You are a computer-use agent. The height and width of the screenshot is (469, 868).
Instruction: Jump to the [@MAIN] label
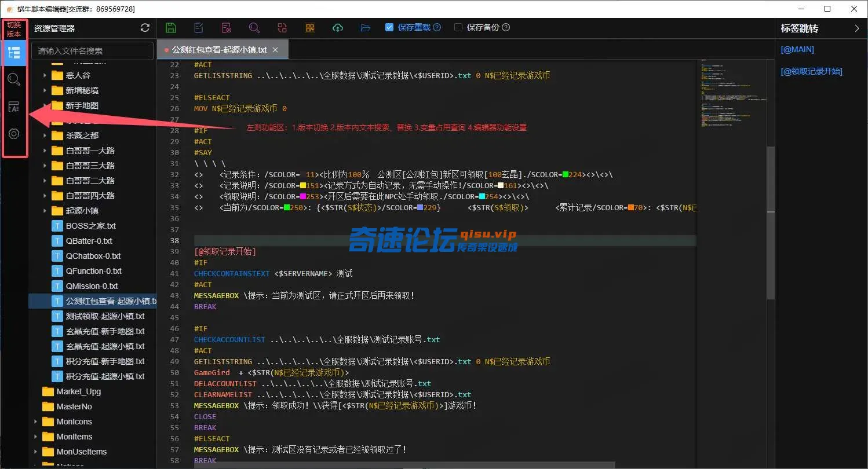pos(797,50)
